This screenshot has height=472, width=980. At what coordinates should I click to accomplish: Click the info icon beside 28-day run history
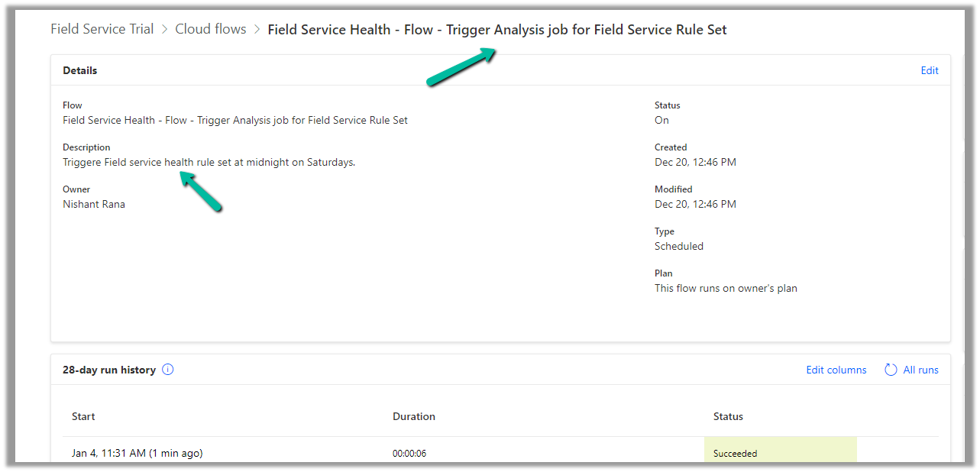point(168,370)
